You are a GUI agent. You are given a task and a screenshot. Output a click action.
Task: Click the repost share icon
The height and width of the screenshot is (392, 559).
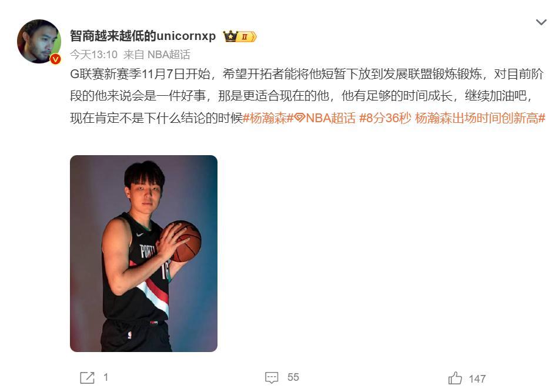[88, 378]
